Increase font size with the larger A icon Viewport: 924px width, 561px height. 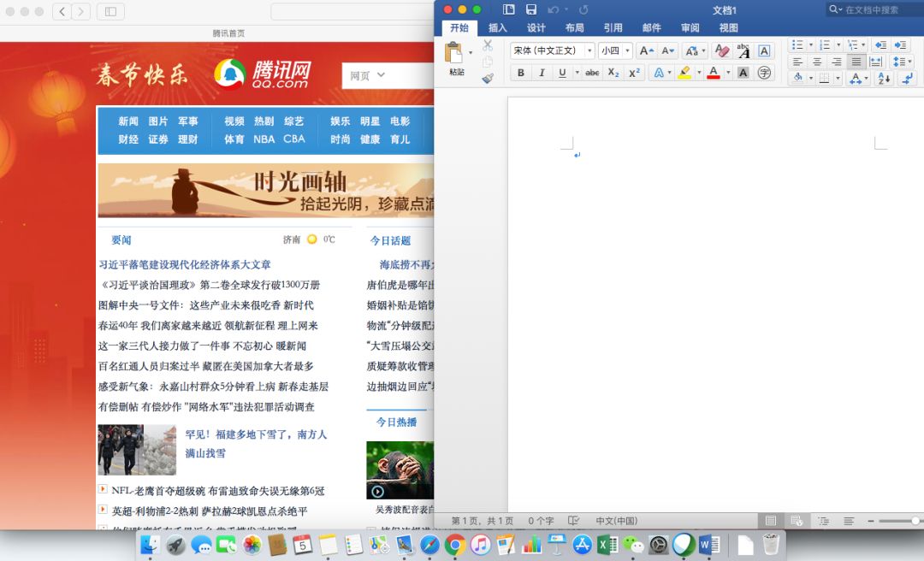tap(647, 51)
